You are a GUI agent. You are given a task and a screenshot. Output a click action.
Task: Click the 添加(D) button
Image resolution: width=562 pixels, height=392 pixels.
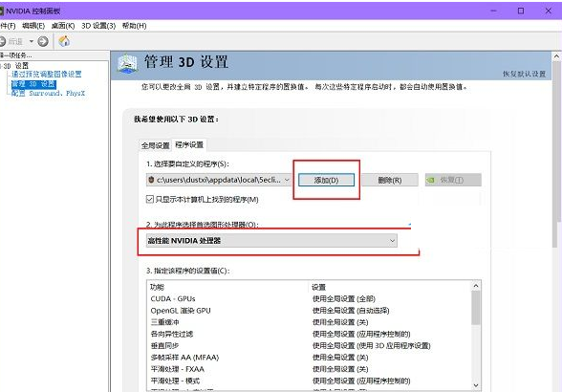[326, 180]
